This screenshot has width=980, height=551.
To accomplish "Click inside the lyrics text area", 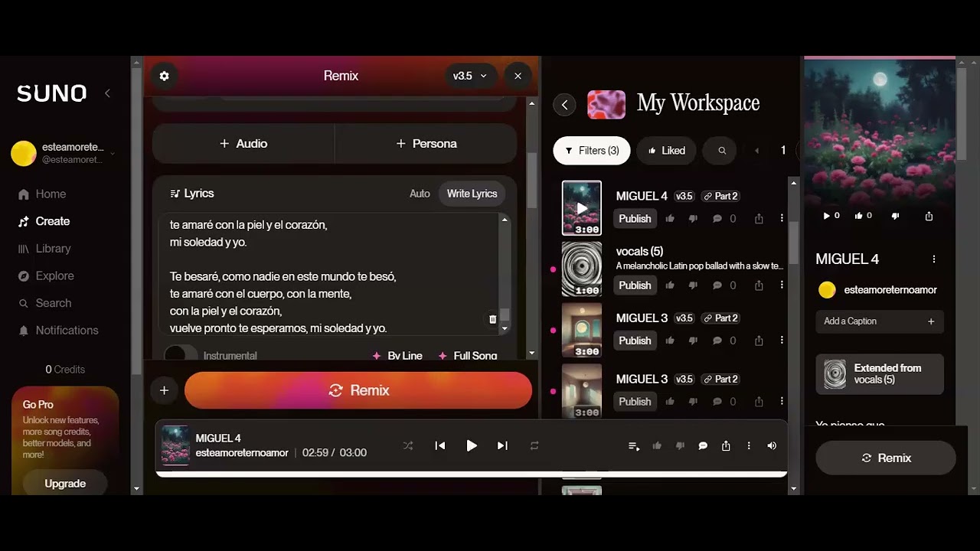I will (x=329, y=274).
